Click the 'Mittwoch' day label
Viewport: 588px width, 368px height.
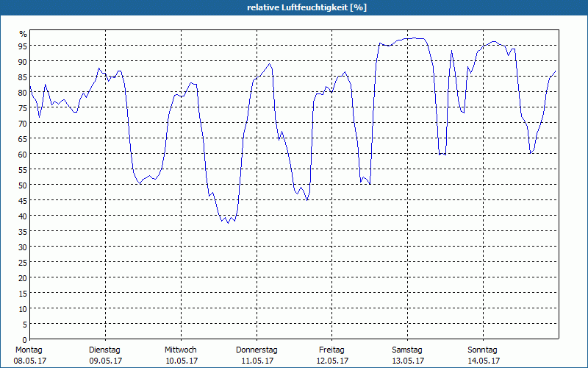pyautogui.click(x=180, y=350)
